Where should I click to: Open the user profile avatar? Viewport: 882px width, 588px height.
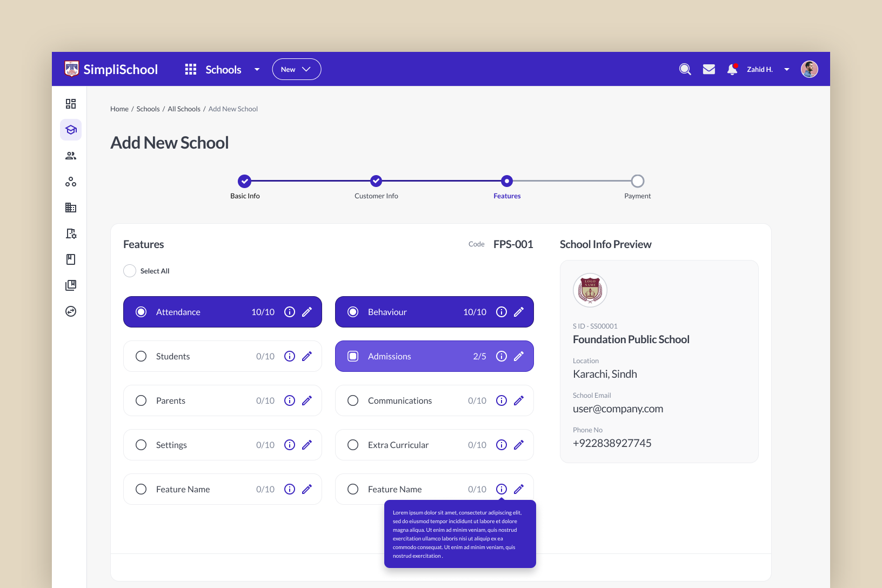click(x=810, y=69)
